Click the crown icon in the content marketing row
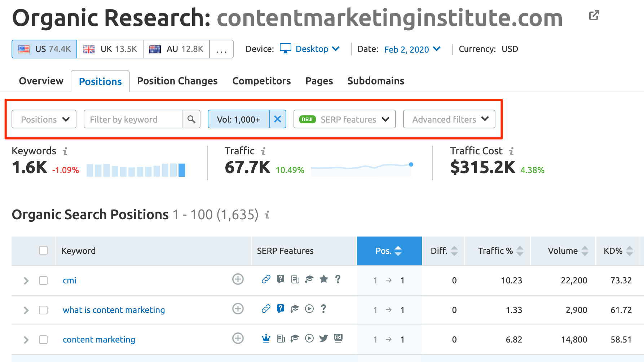The image size is (644, 362). (x=266, y=339)
